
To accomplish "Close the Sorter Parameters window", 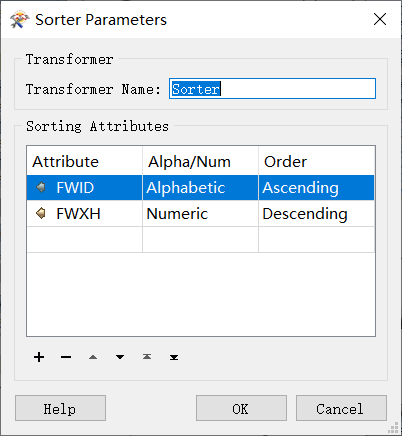I will click(380, 19).
